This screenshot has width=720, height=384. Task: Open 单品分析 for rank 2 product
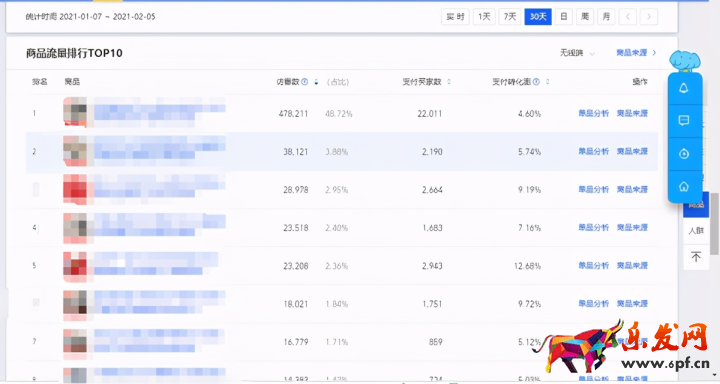[x=593, y=151]
